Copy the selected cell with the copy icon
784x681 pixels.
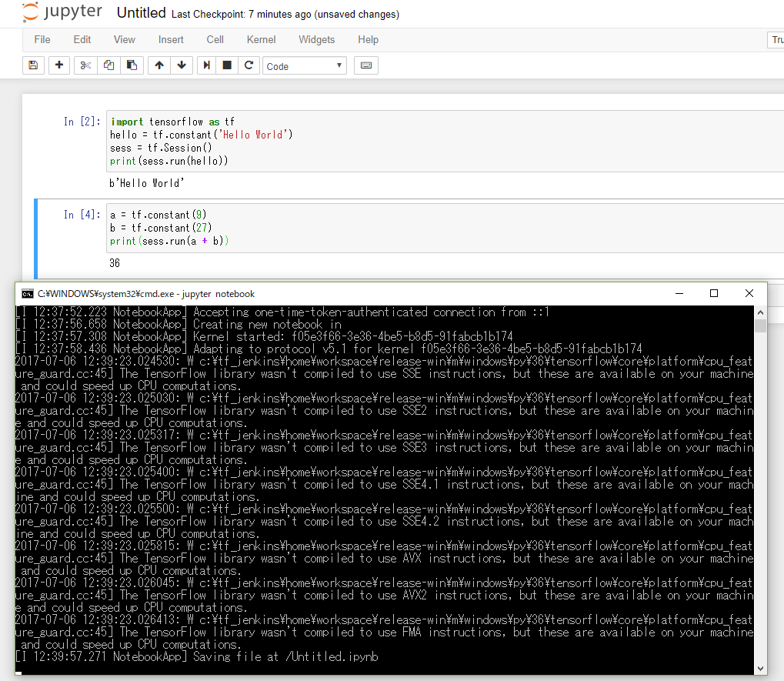(x=108, y=65)
